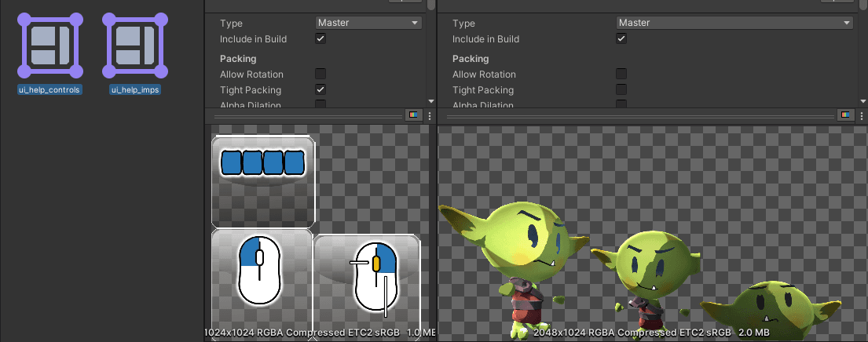Toggle Alpha Dilation in right inspector
Viewport: 868px width, 342px height.
[x=621, y=104]
